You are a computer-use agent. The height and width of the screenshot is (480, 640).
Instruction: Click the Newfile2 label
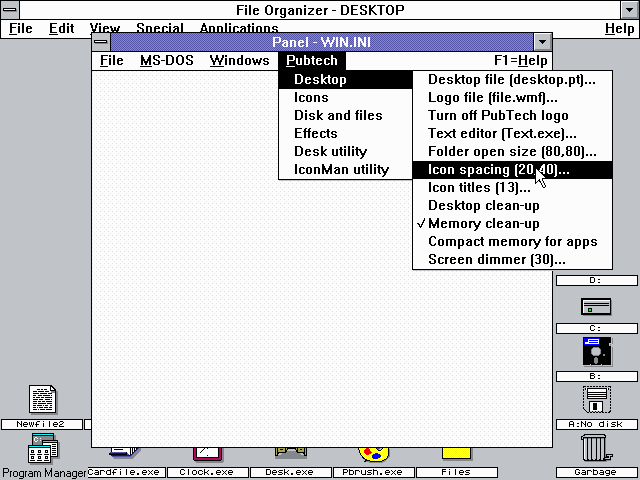coord(41,424)
